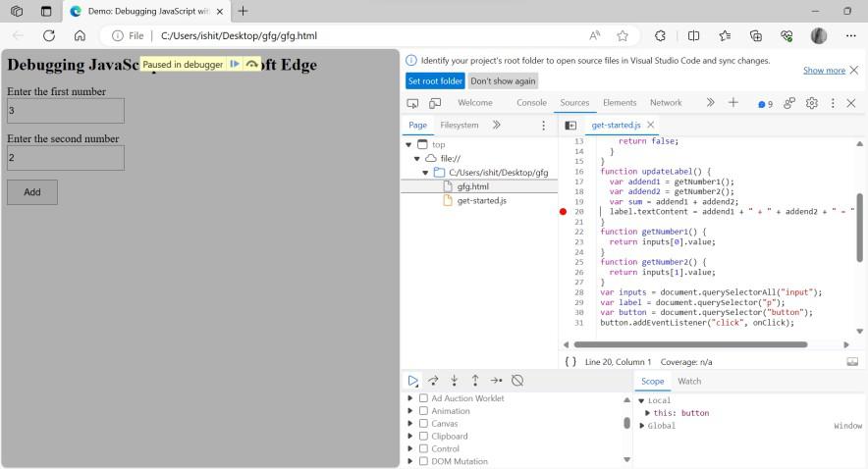This screenshot has width=868, height=469.
Task: Expand the Clipboard breakpoint category
Action: click(410, 437)
